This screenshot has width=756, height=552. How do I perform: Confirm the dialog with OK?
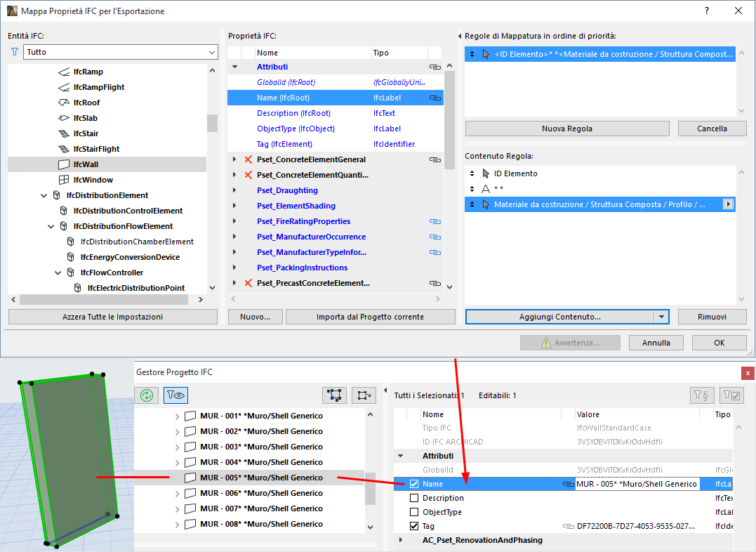[719, 343]
